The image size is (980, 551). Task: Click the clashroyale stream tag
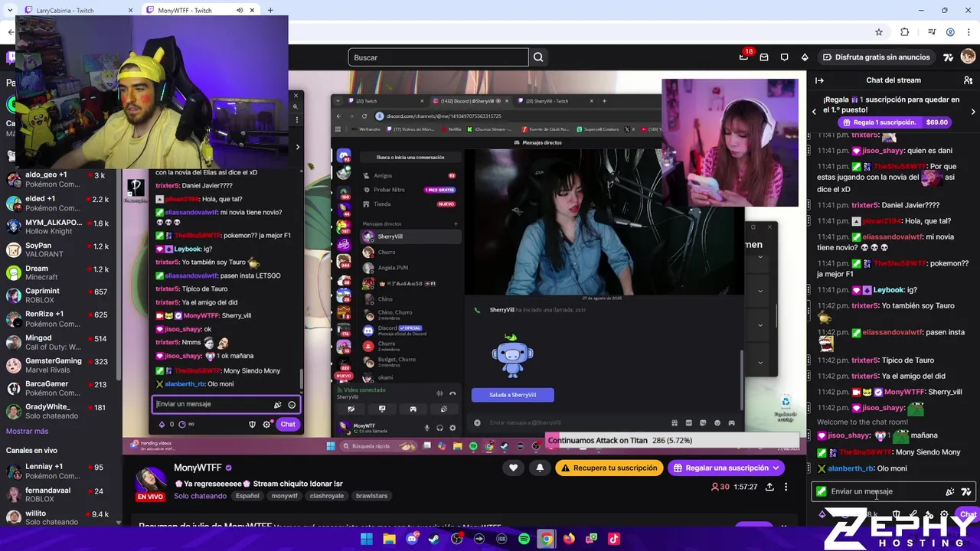pyautogui.click(x=327, y=496)
